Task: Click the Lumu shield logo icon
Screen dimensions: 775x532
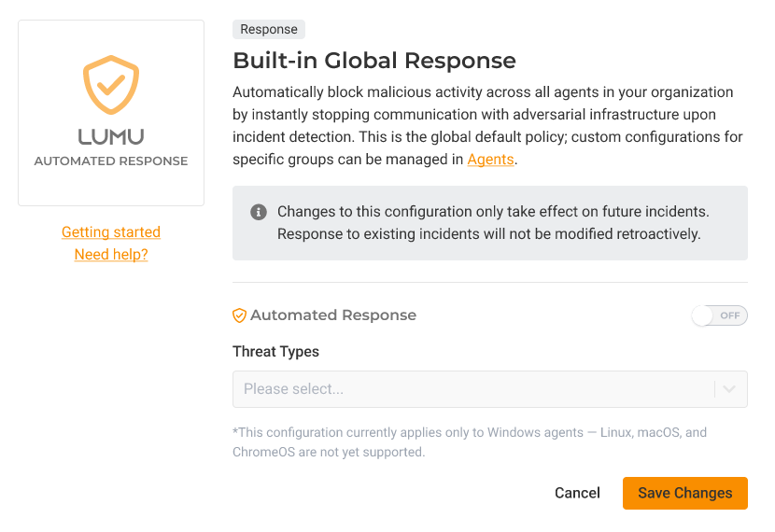Action: coord(111,85)
